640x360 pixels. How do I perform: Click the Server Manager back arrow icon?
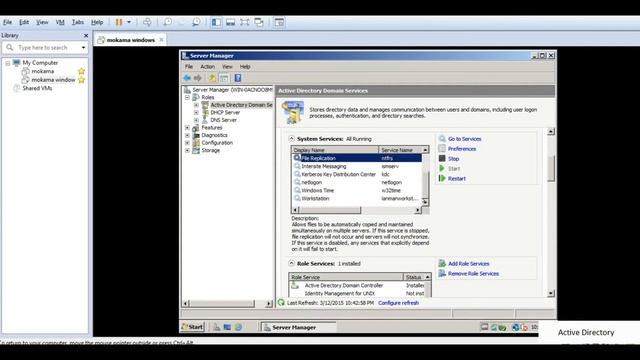pyautogui.click(x=187, y=78)
